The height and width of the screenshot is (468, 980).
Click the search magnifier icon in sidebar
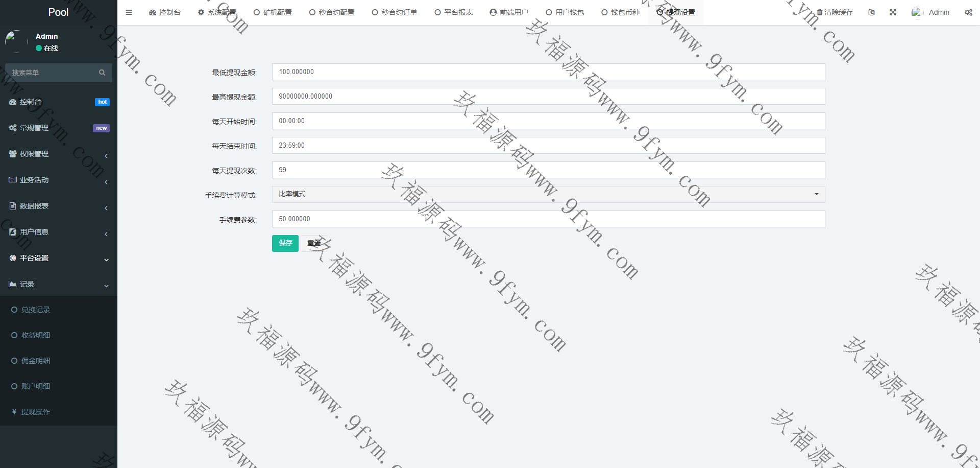pyautogui.click(x=102, y=73)
